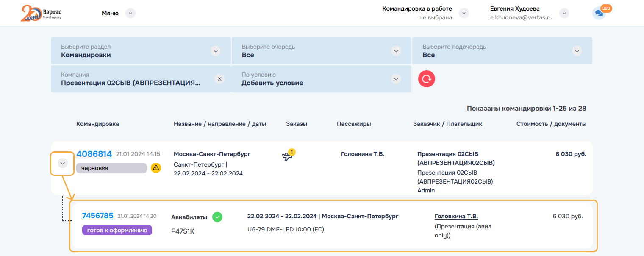Open Головкина Т.В. link in order row

click(x=456, y=216)
